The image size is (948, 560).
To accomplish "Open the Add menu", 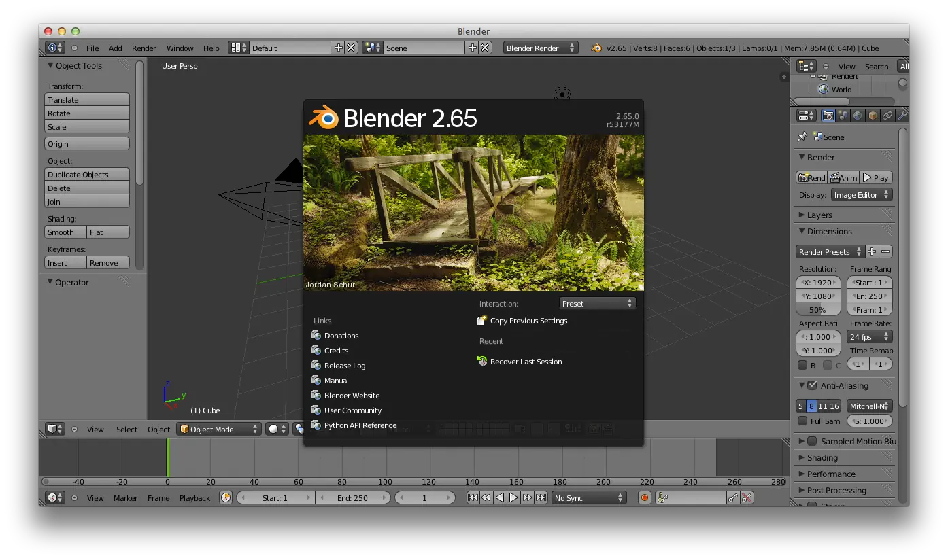I will tap(116, 48).
